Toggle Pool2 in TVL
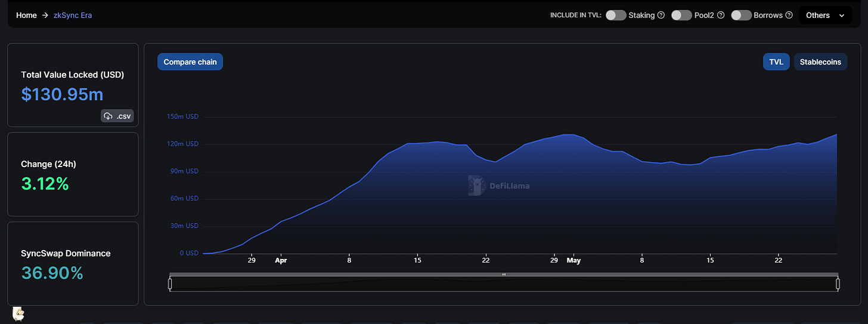The width and height of the screenshot is (868, 324). 681,16
